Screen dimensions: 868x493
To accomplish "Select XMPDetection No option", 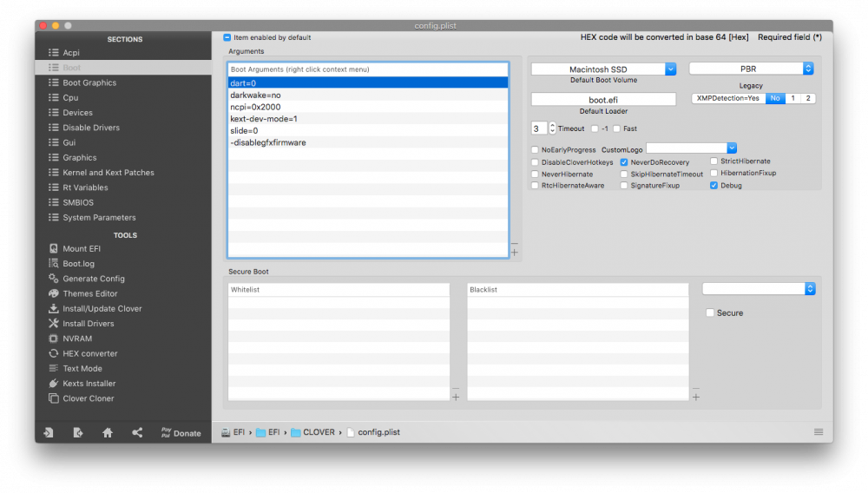I will point(775,98).
